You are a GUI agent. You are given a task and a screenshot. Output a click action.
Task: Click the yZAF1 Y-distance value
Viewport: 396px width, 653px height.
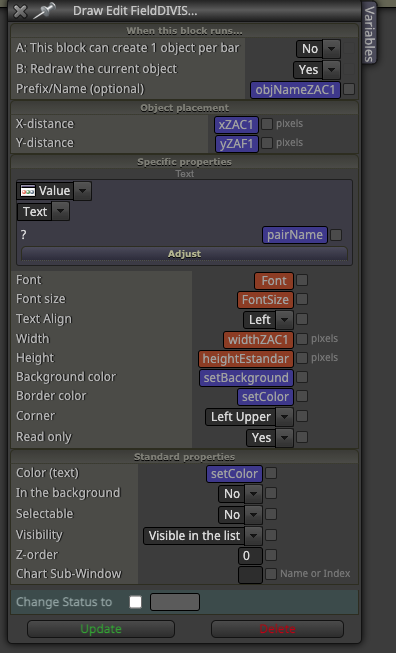[237, 144]
